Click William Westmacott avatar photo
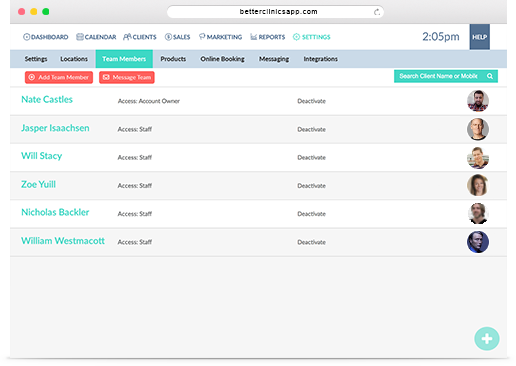Viewport: 516px width, 366px height. (478, 242)
